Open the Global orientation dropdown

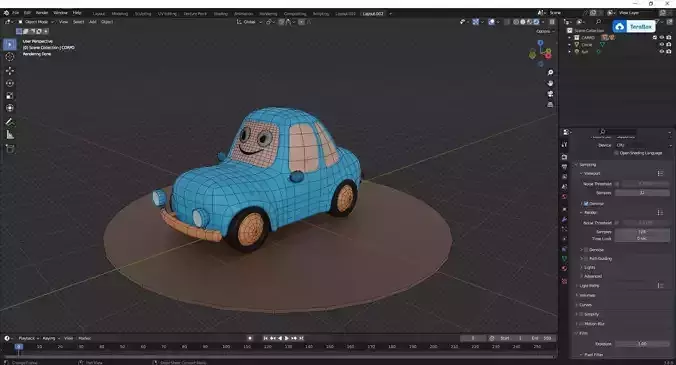(x=249, y=22)
